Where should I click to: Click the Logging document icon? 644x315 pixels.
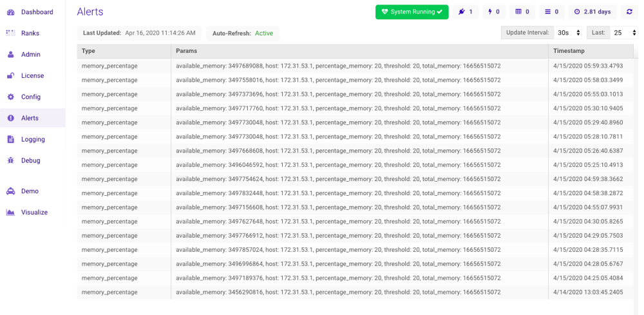11,140
